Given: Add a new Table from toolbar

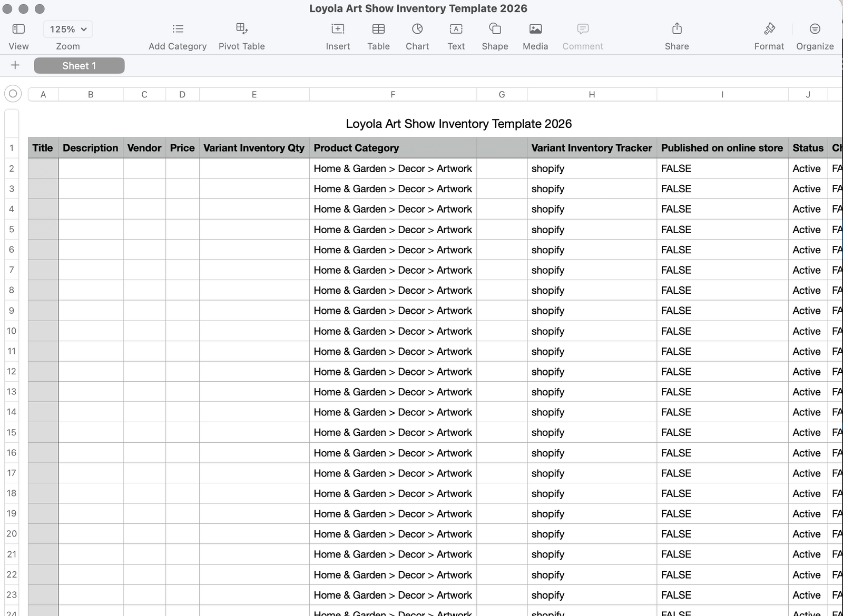Looking at the screenshot, I should [378, 29].
